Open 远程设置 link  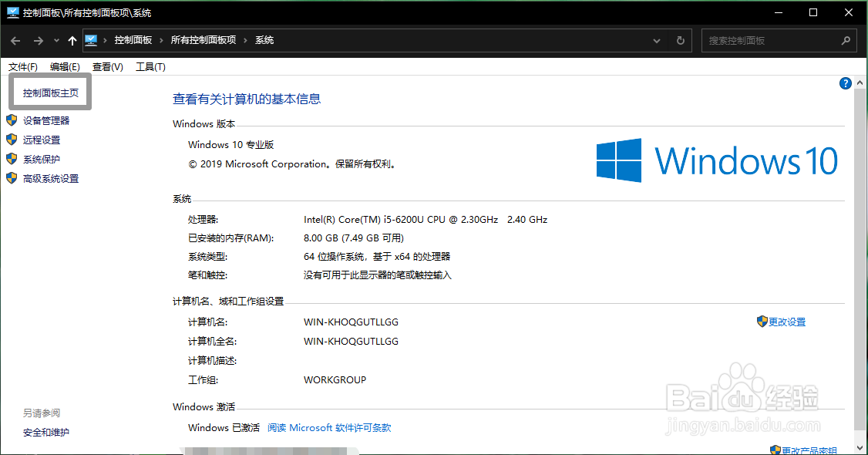[x=42, y=140]
